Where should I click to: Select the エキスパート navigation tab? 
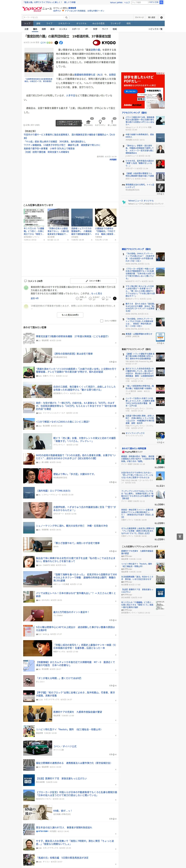64,24
